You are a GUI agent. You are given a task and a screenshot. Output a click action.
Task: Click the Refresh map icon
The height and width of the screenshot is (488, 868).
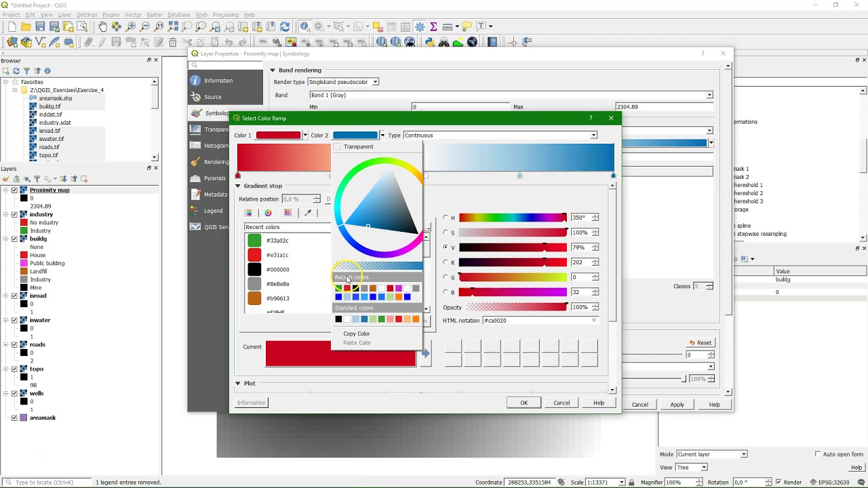[x=285, y=26]
